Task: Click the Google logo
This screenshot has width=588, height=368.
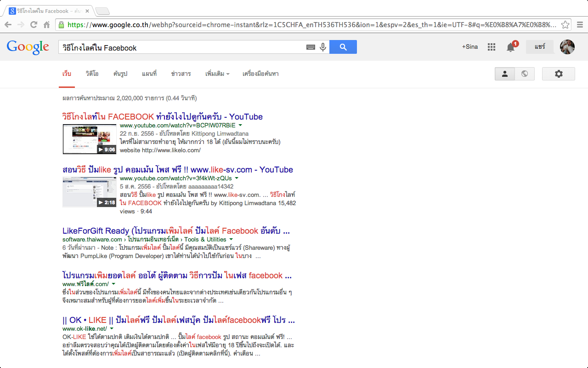Action: pyautogui.click(x=28, y=47)
